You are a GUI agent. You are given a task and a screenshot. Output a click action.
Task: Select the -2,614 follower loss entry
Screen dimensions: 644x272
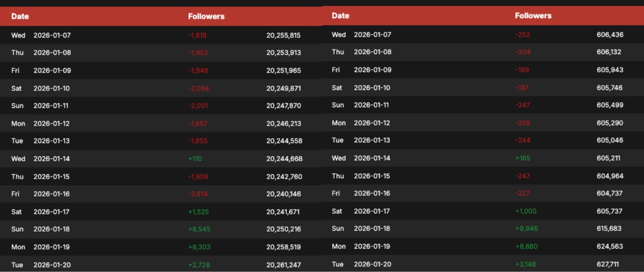click(198, 194)
